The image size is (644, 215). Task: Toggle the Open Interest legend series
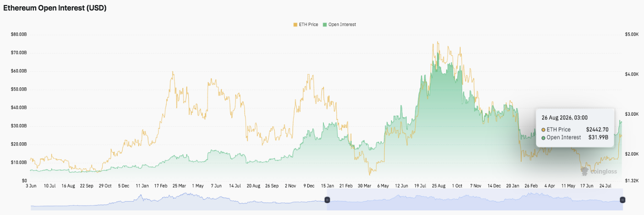[339, 24]
